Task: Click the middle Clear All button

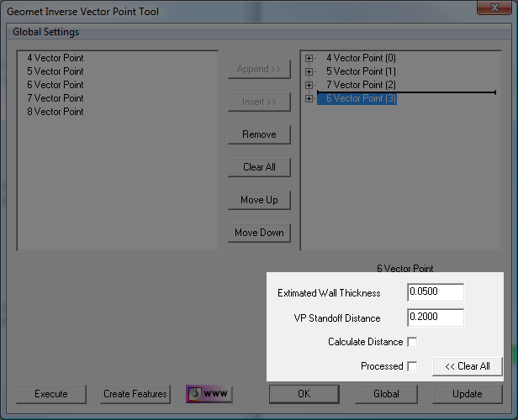Action: [259, 167]
